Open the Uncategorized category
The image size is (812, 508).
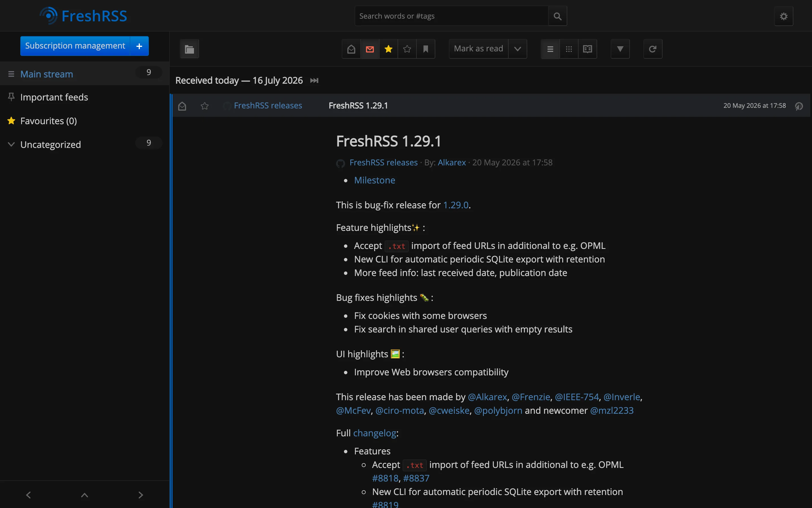(50, 144)
